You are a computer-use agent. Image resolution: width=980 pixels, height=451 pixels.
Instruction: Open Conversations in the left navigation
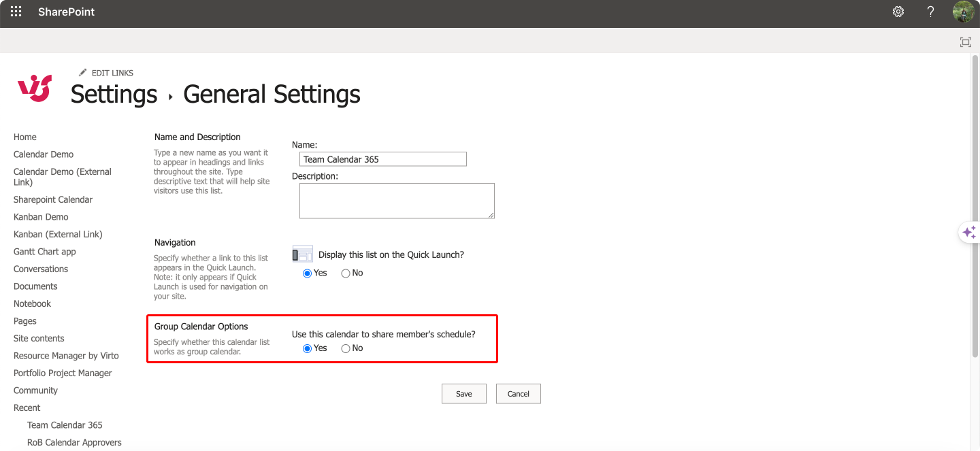click(x=41, y=269)
